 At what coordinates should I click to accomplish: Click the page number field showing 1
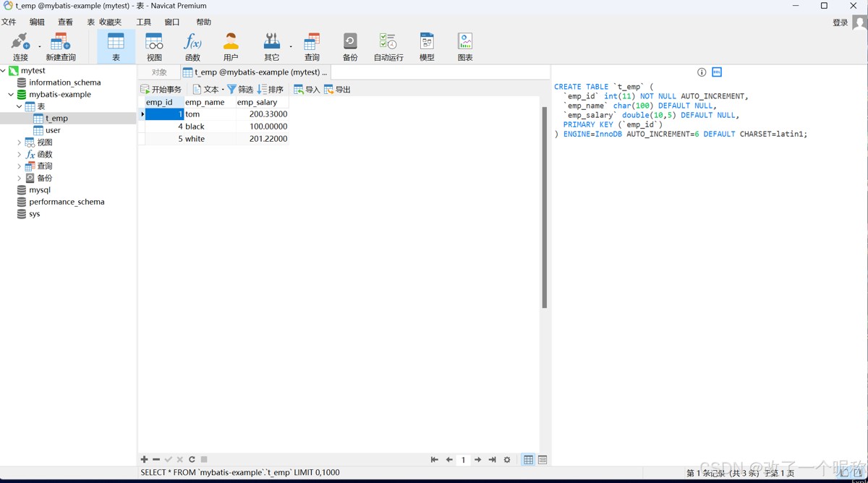click(x=463, y=460)
